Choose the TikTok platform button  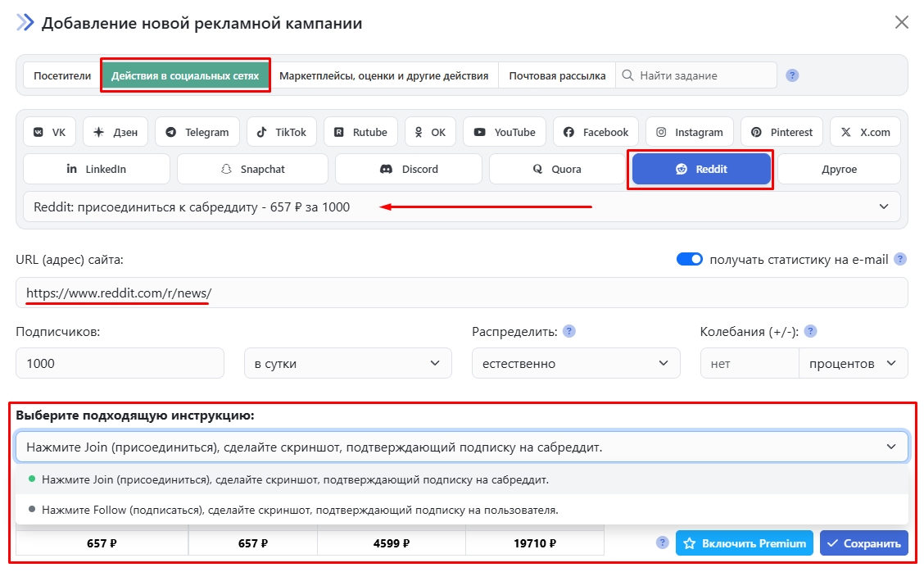tap(281, 132)
